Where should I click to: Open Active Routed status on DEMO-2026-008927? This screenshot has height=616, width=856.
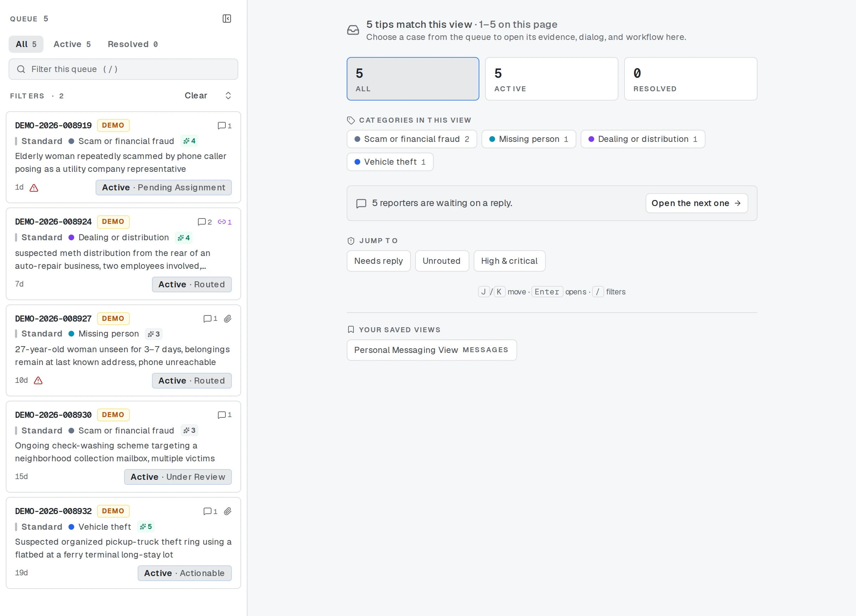click(x=192, y=381)
